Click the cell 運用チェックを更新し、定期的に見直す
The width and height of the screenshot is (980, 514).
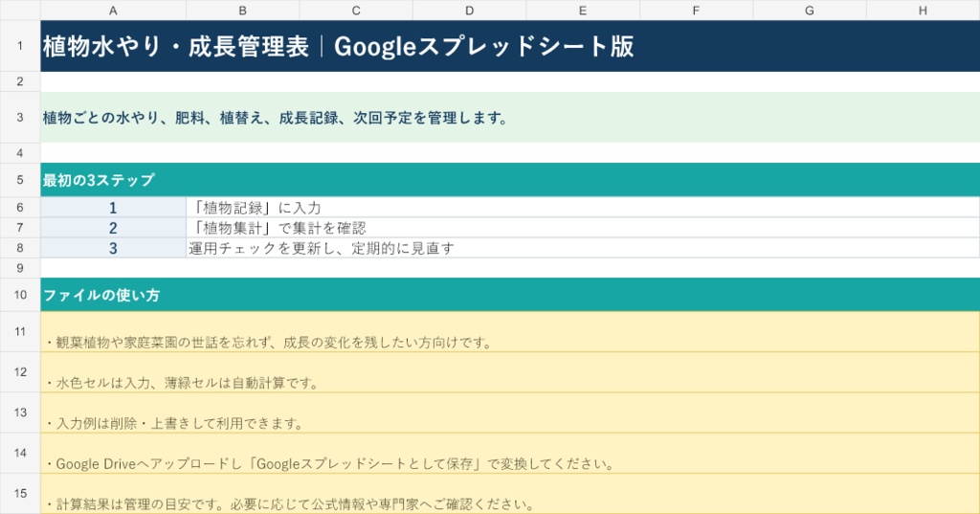(x=583, y=248)
